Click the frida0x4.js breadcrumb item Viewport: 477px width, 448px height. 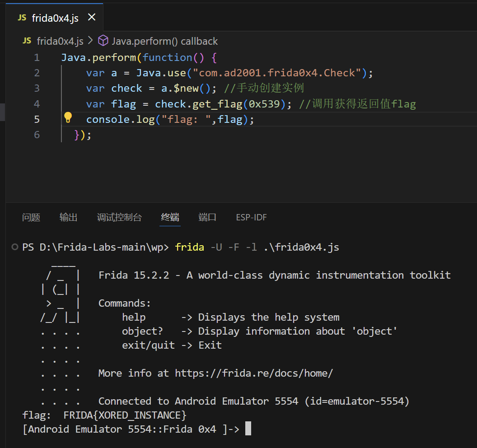pos(60,41)
